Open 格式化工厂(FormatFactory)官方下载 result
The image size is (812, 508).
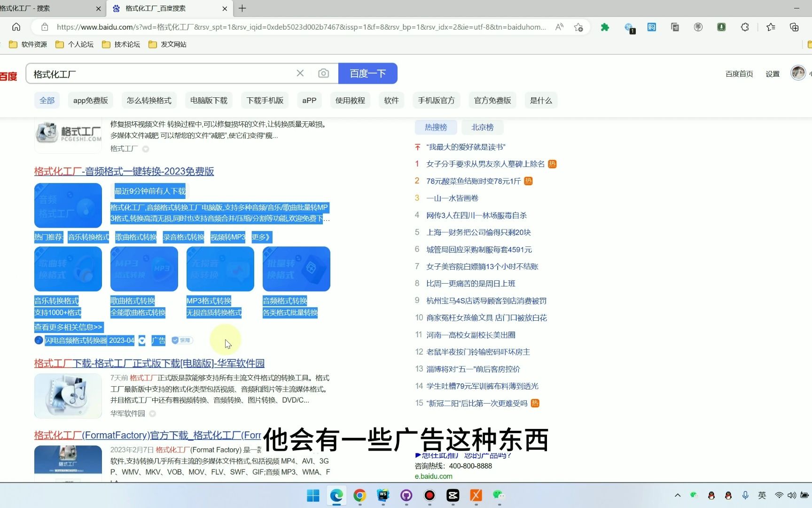(148, 436)
